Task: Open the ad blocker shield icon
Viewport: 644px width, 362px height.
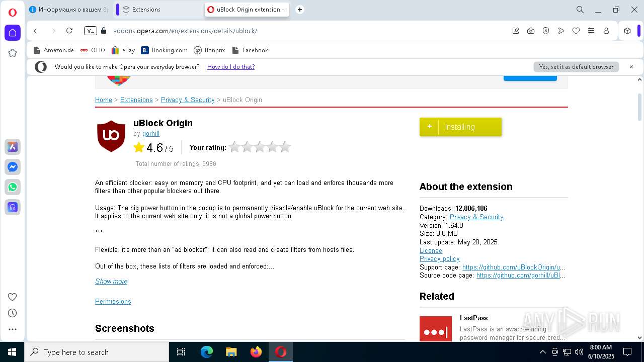Action: coord(546,31)
